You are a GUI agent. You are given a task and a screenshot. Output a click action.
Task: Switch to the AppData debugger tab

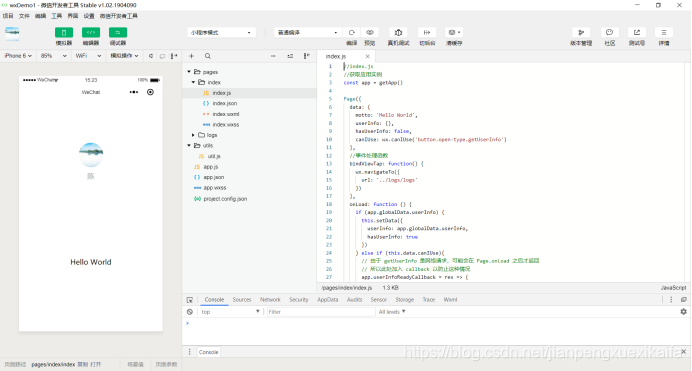pyautogui.click(x=327, y=300)
